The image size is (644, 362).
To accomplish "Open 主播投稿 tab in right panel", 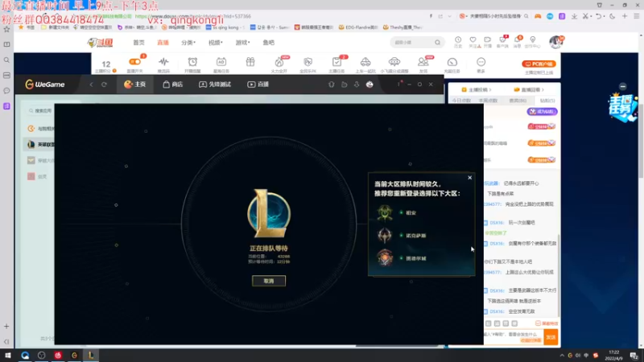I will (476, 89).
